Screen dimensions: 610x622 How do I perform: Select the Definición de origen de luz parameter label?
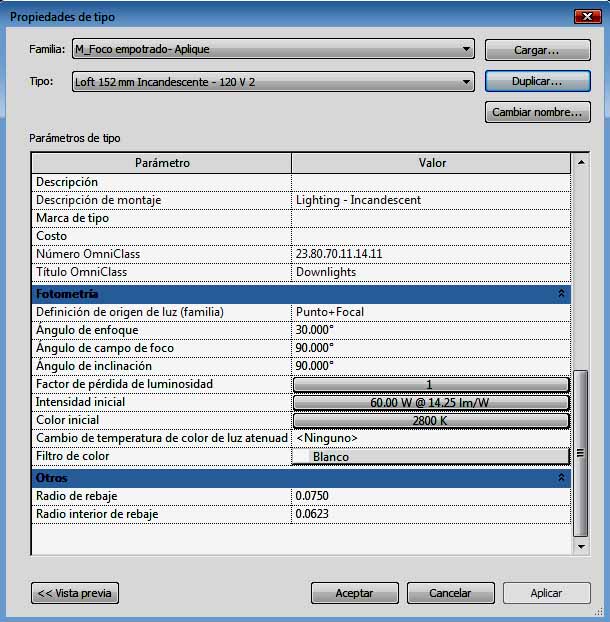click(x=130, y=312)
